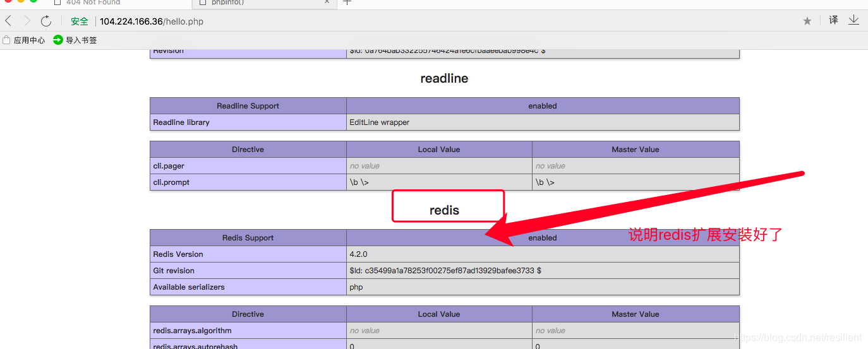Select the EditLine wrapper value
This screenshot has width=868, height=349.
(380, 122)
